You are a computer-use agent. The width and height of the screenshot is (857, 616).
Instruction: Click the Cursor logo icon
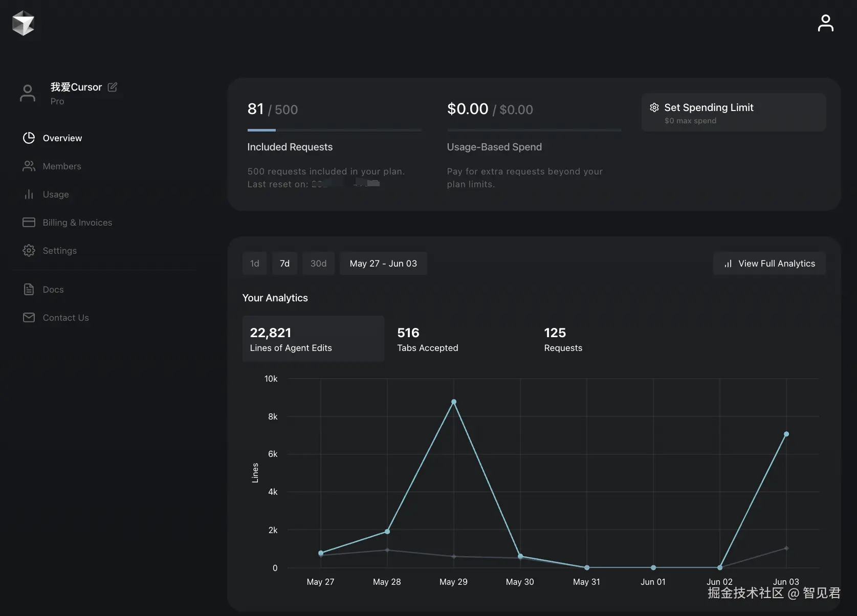coord(23,23)
